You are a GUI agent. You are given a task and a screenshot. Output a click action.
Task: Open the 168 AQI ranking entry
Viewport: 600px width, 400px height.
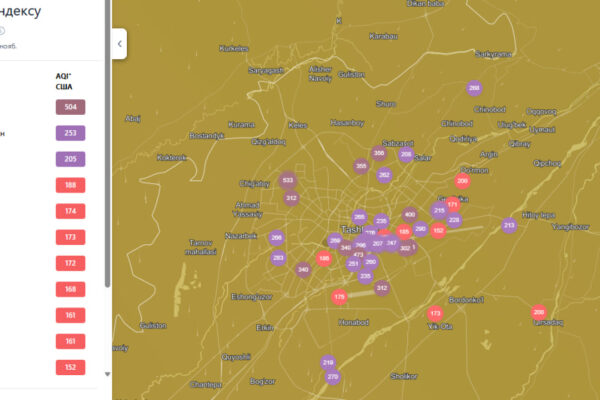[x=71, y=290]
